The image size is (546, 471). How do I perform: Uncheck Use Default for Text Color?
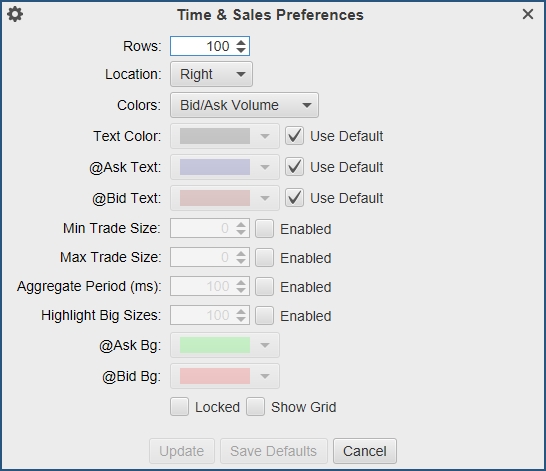click(x=295, y=136)
